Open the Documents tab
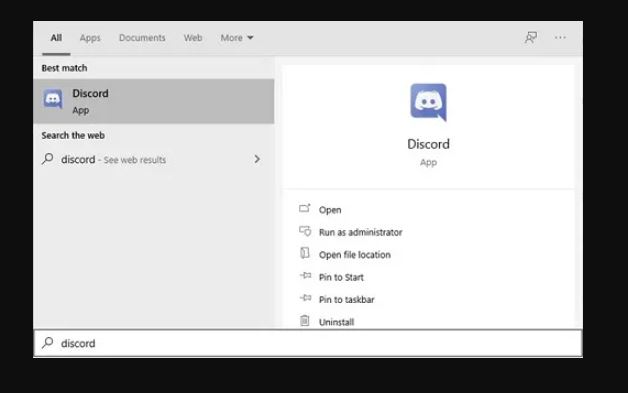The image size is (628, 393). (142, 38)
